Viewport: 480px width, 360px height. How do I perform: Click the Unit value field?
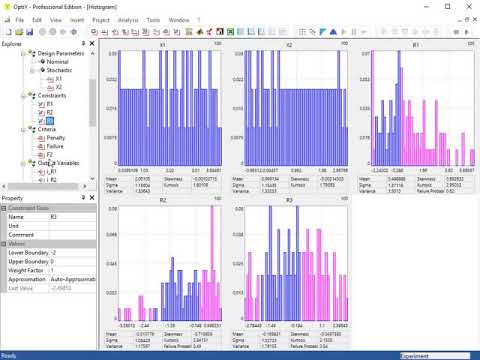(73, 226)
